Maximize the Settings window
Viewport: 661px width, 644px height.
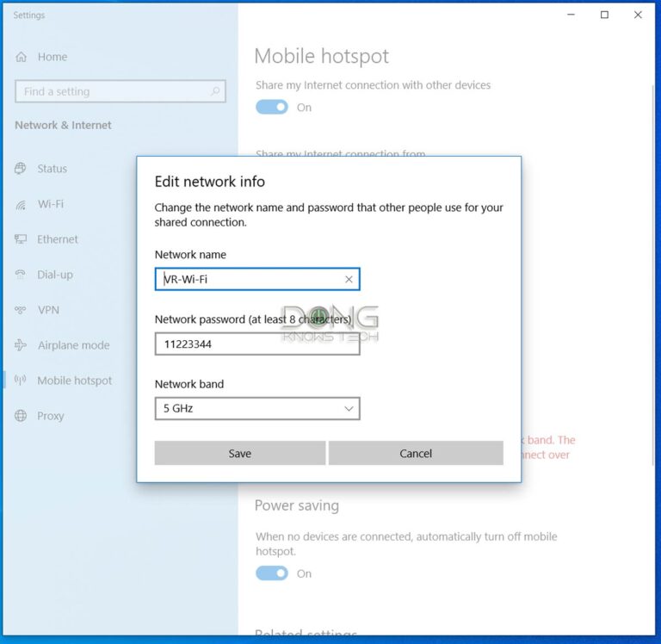(604, 15)
